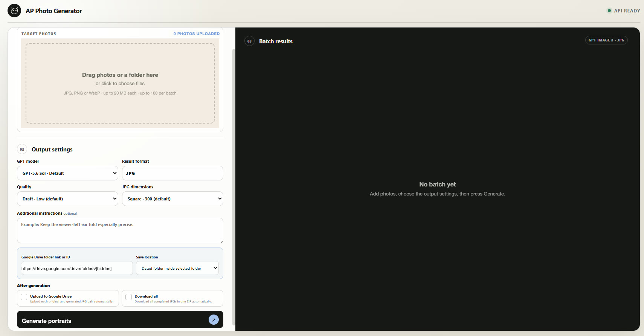
Task: Expand the JPG dimensions dropdown
Action: (x=172, y=199)
